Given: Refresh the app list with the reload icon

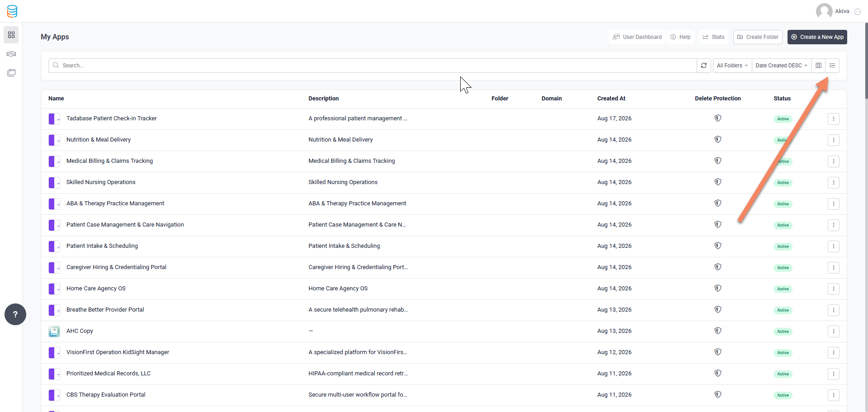Looking at the screenshot, I should pos(704,66).
